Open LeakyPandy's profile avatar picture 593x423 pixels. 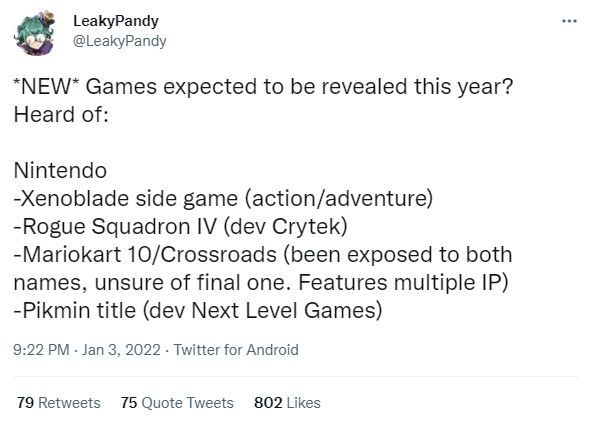click(34, 33)
